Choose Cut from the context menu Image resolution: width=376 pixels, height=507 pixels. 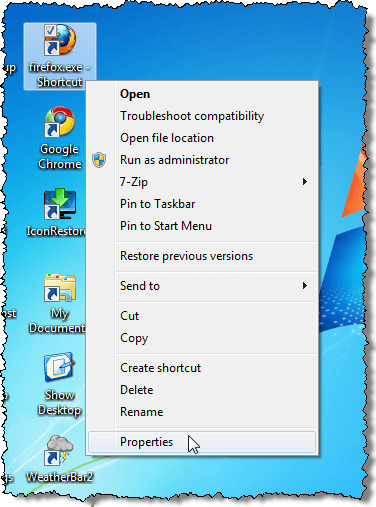coord(202,316)
